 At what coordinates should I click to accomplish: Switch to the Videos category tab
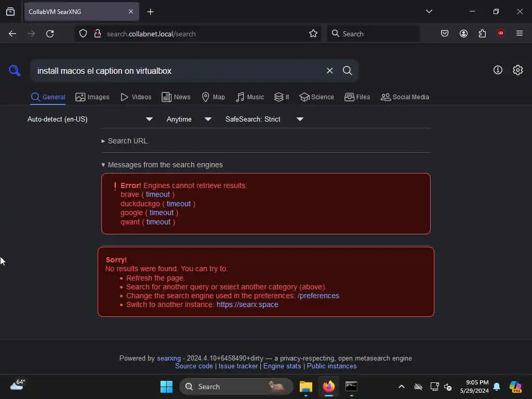point(136,97)
